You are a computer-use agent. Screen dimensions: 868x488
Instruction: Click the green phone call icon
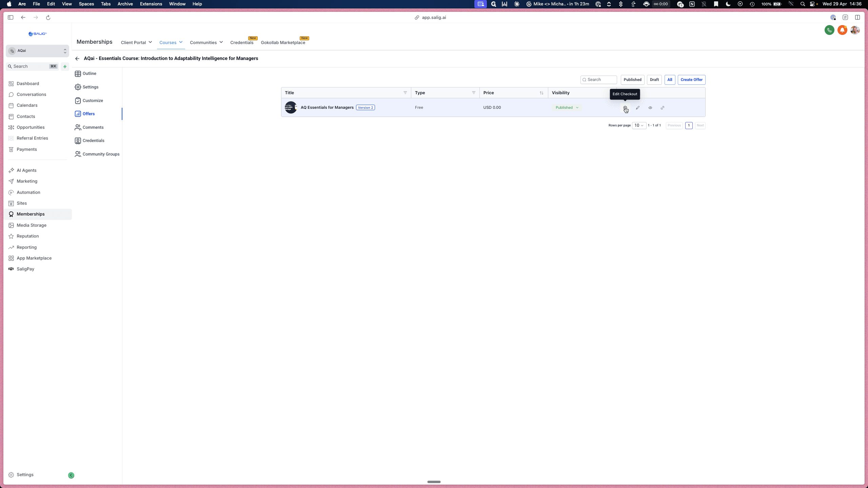tap(829, 30)
